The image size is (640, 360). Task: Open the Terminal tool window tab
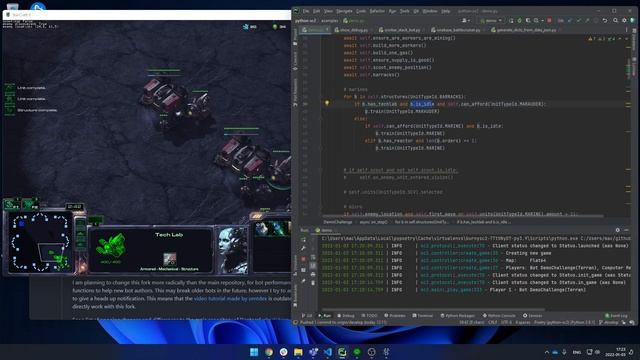tap(422, 316)
